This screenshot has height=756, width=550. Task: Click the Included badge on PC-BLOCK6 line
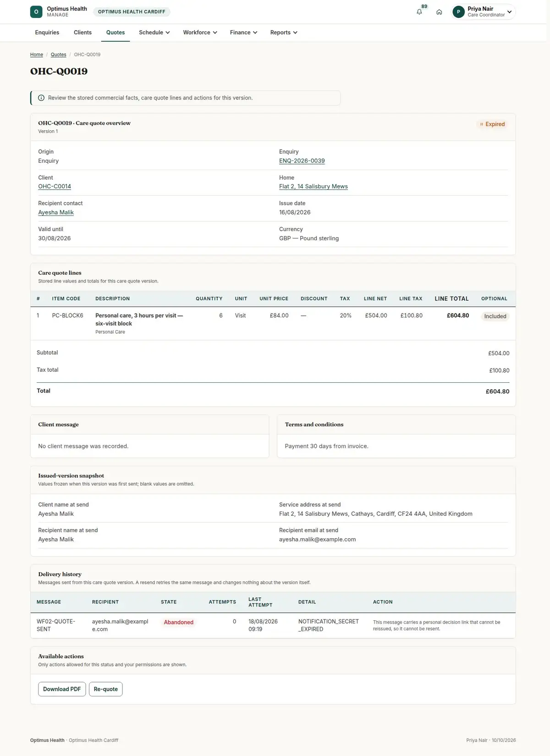[x=495, y=316]
